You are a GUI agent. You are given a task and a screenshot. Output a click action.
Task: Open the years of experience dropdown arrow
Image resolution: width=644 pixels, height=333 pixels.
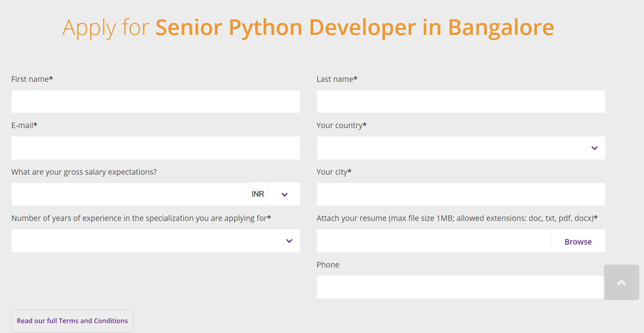[289, 241]
